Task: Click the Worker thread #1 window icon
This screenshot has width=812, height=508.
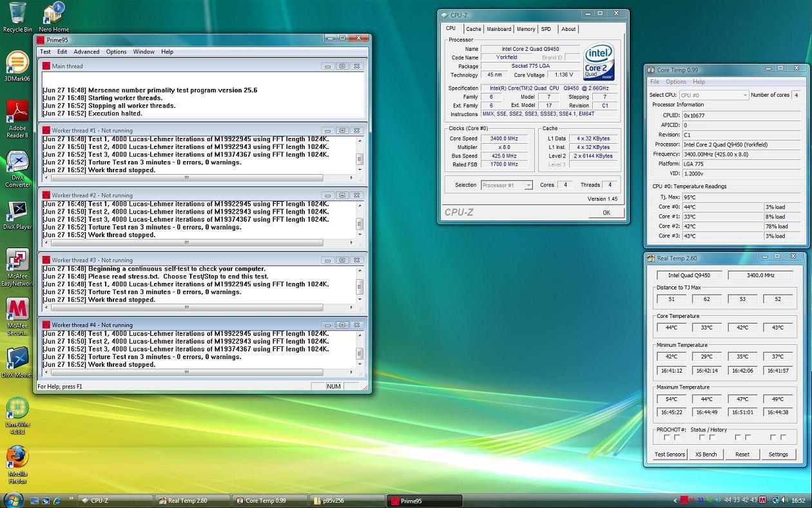Action: pos(46,130)
